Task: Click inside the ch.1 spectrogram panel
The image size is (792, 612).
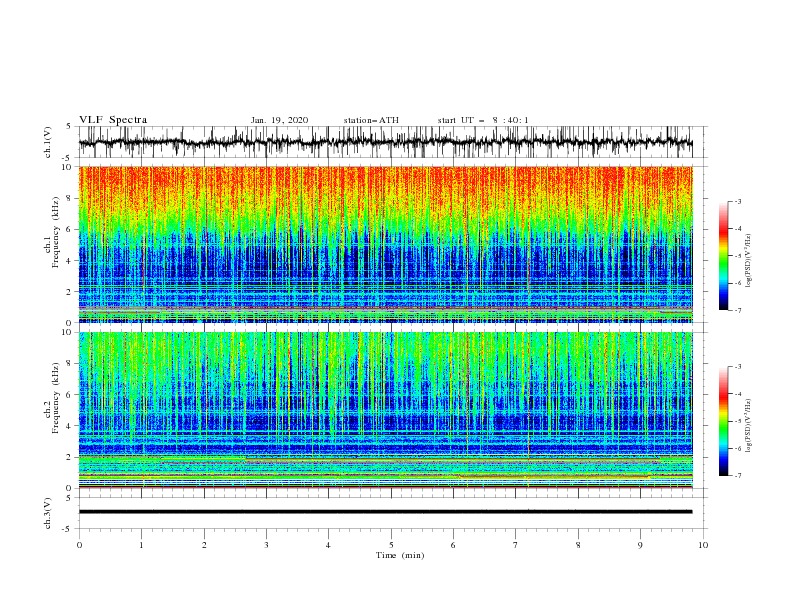Action: tap(385, 244)
